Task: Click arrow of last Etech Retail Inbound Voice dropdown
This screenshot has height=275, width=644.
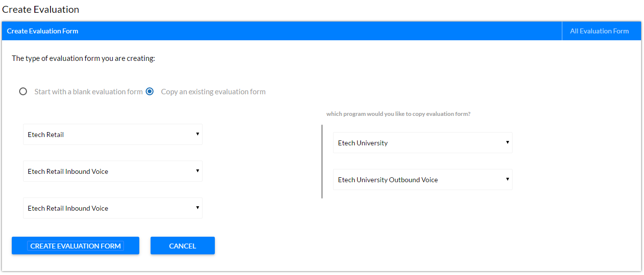Action: (197, 208)
